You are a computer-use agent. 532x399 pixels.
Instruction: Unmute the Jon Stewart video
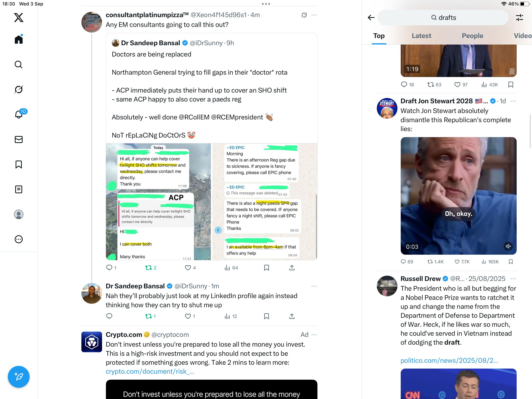508,246
